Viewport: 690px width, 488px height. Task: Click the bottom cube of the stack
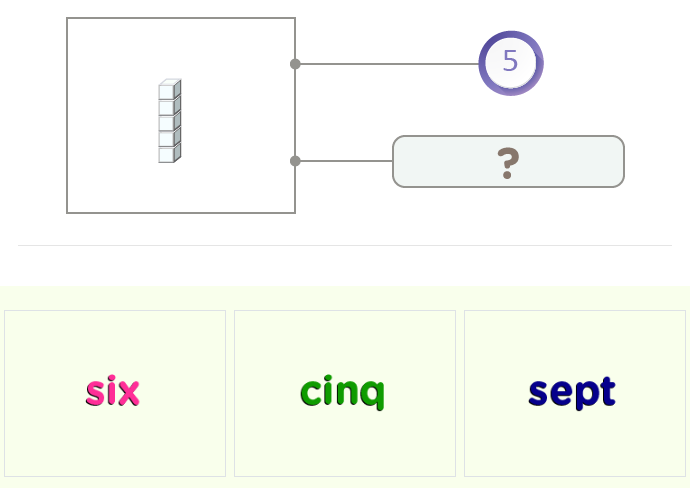click(167, 154)
